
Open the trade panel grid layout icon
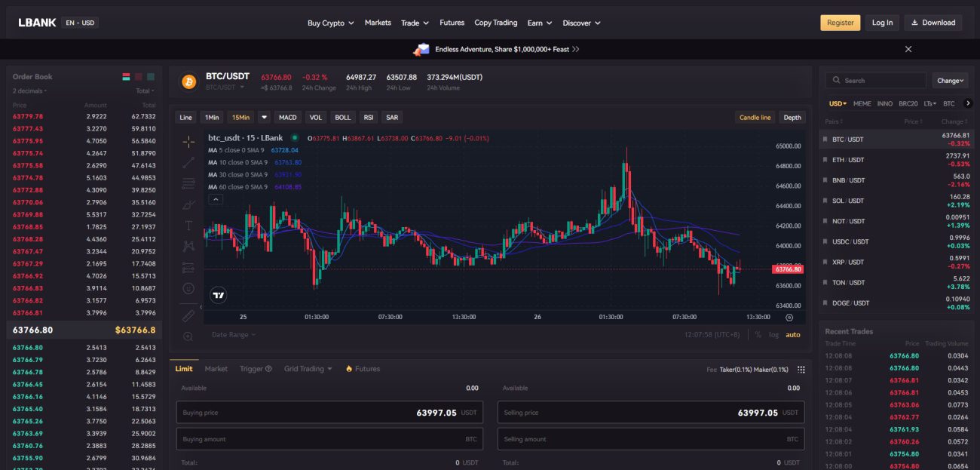pyautogui.click(x=801, y=370)
